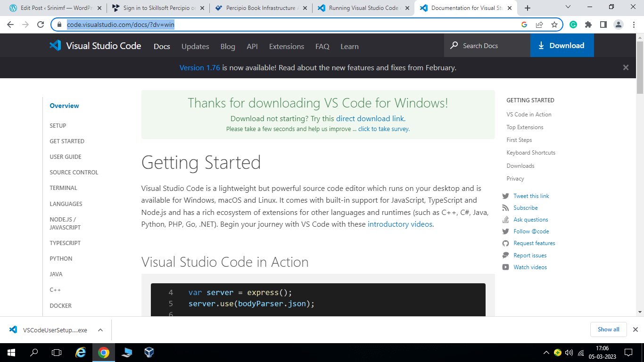Click the Subscribe RSS icon
Screen dimensions: 644x362
pos(505,208)
